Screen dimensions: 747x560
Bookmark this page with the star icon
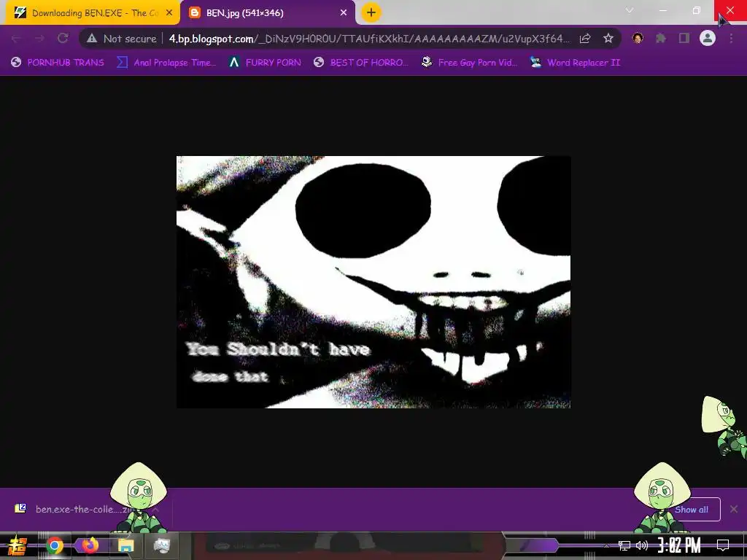point(608,39)
